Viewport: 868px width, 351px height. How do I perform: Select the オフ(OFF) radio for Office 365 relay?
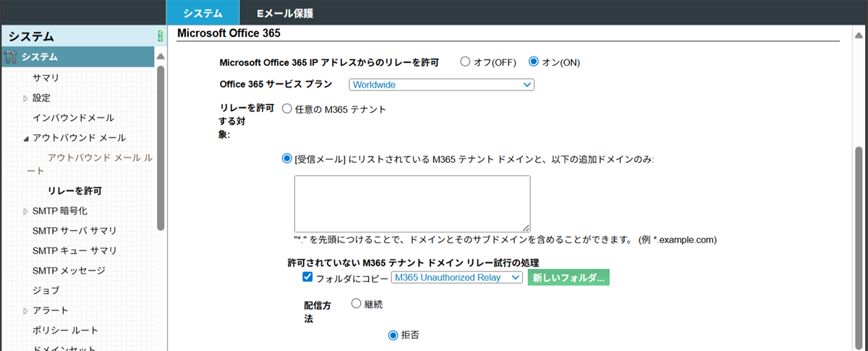[x=465, y=62]
